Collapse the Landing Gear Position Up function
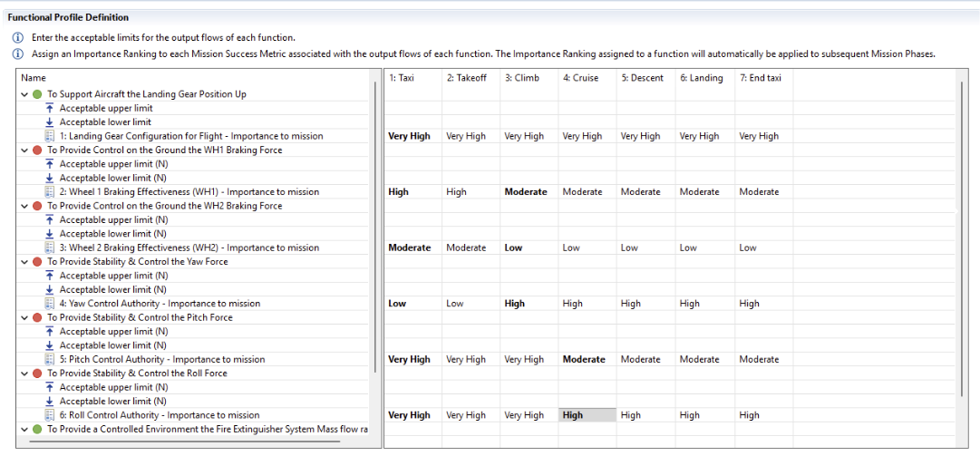980x456 pixels. coord(24,94)
